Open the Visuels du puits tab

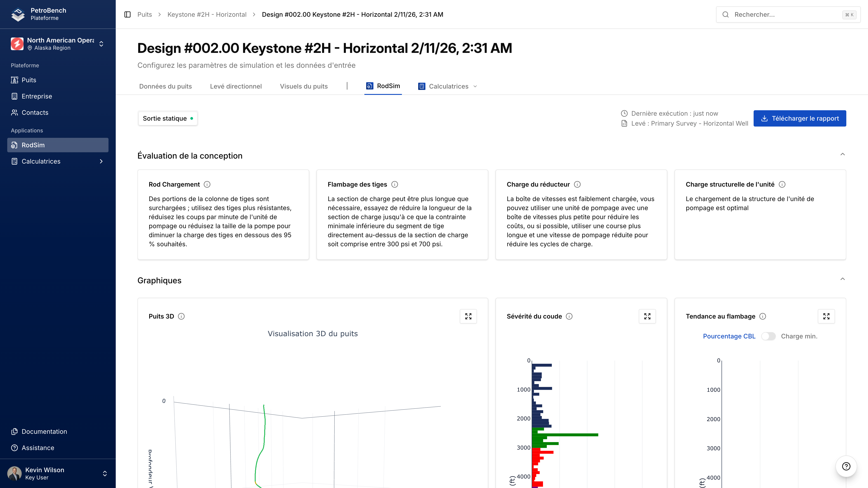tap(304, 86)
